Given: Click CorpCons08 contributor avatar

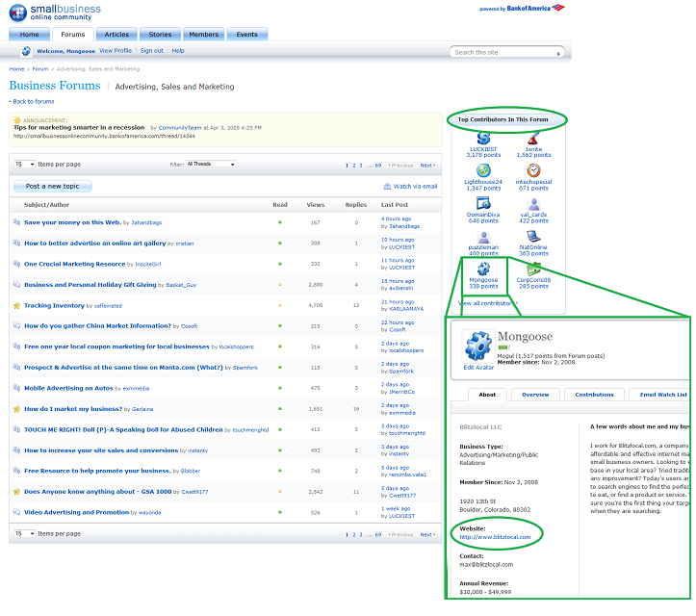Looking at the screenshot, I should click(x=533, y=269).
